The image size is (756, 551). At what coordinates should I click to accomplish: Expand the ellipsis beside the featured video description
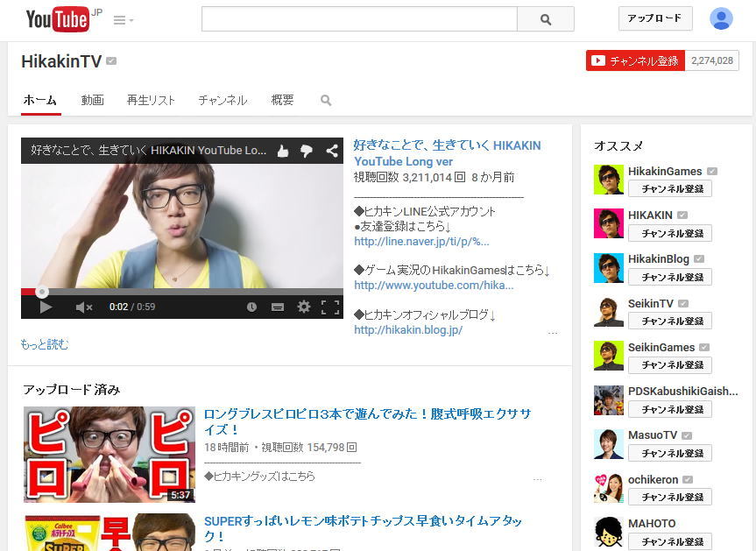(552, 334)
